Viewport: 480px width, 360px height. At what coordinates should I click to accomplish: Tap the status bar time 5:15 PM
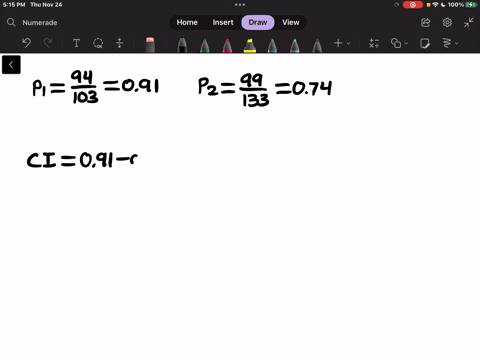(x=14, y=5)
